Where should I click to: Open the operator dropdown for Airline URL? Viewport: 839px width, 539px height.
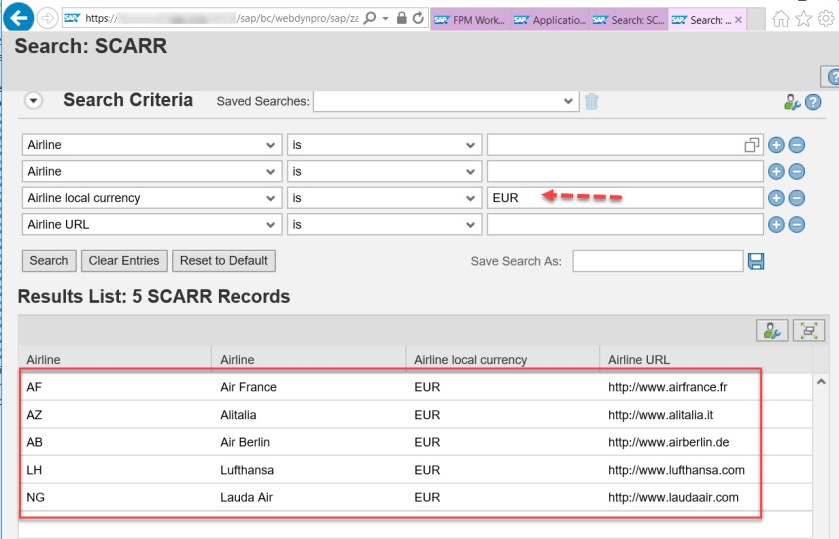pos(471,225)
